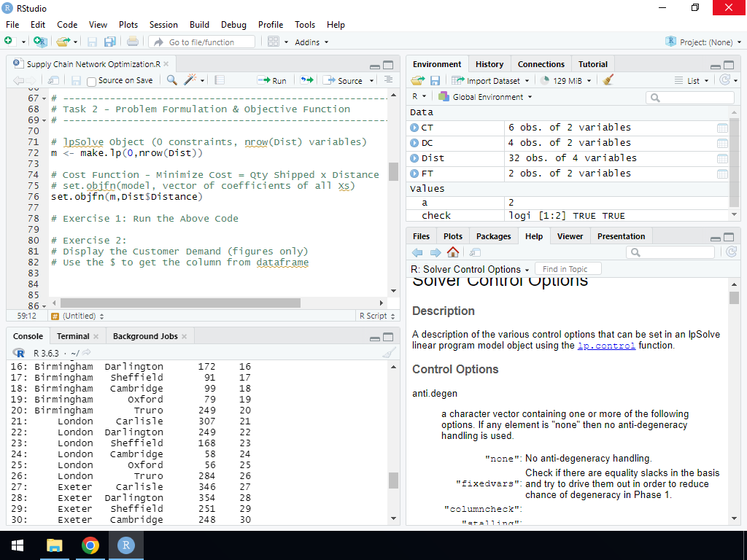Expand FT data frame details
Image resolution: width=747 pixels, height=560 pixels.
coord(415,174)
